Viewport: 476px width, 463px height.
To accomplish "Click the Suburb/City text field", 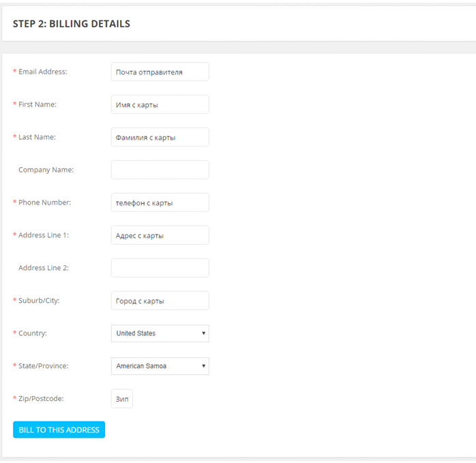I will pyautogui.click(x=160, y=301).
